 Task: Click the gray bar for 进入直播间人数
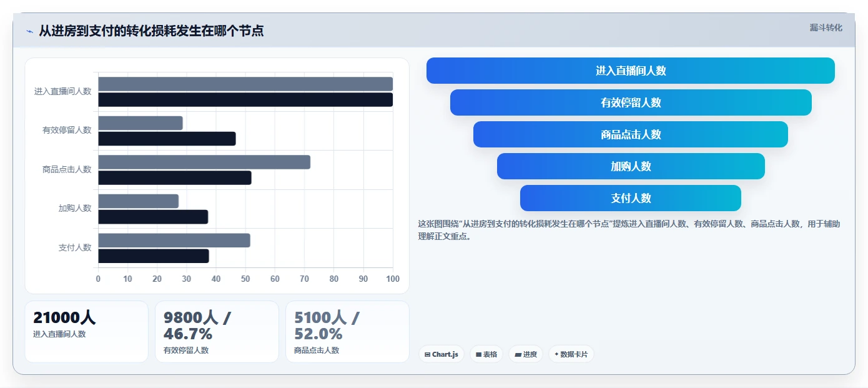tap(245, 84)
